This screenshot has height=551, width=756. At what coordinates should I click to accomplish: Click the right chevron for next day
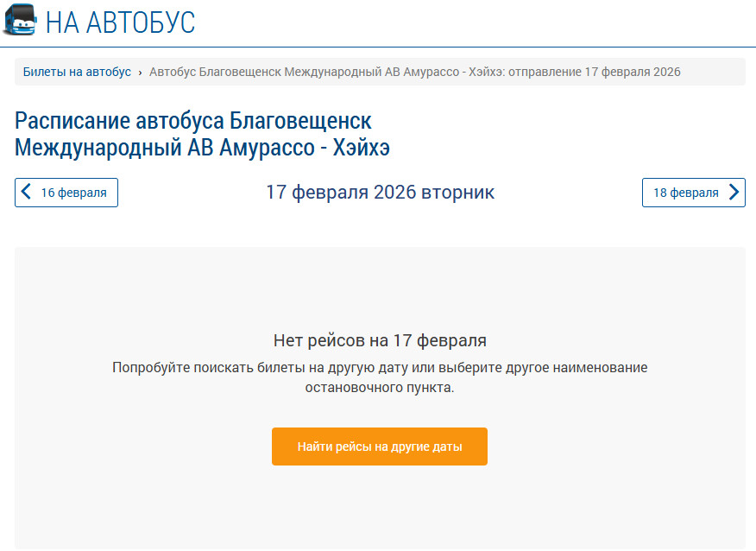pyautogui.click(x=734, y=193)
